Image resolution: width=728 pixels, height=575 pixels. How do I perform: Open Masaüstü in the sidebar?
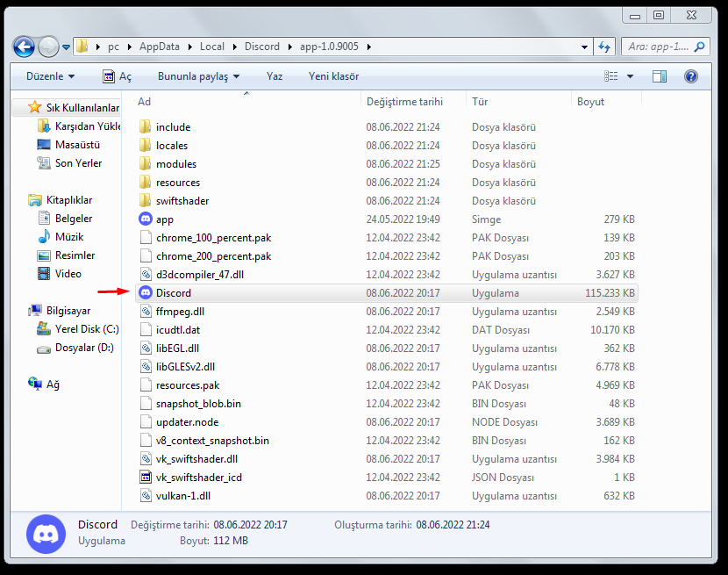click(x=68, y=145)
